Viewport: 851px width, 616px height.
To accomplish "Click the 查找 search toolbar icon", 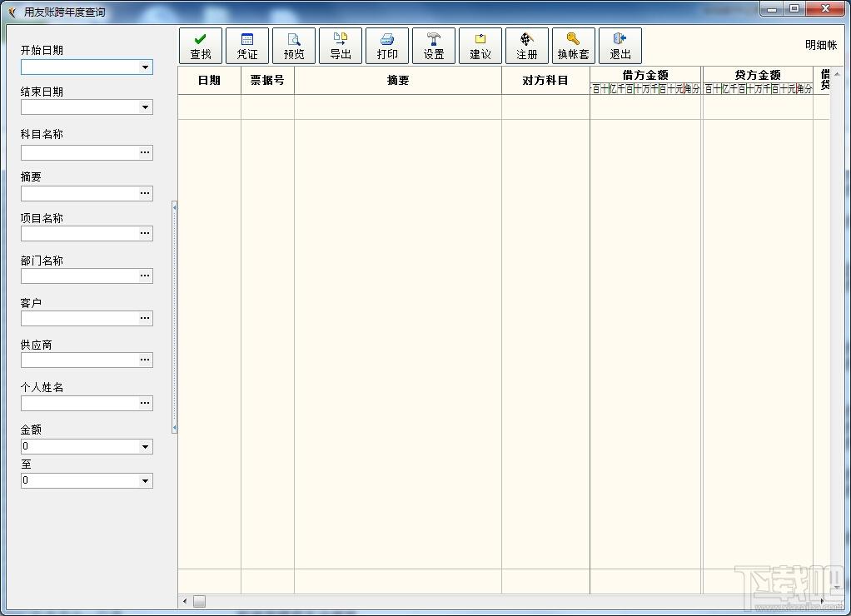I will click(201, 46).
